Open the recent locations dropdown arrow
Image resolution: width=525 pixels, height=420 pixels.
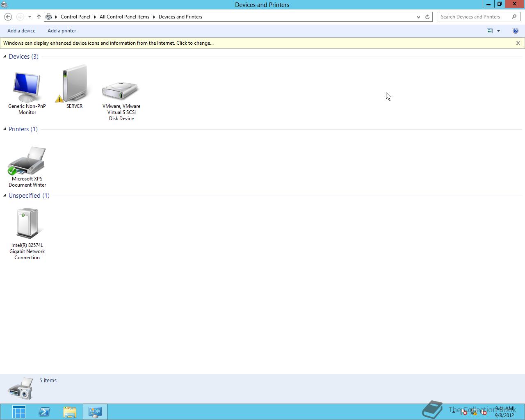[x=30, y=17]
